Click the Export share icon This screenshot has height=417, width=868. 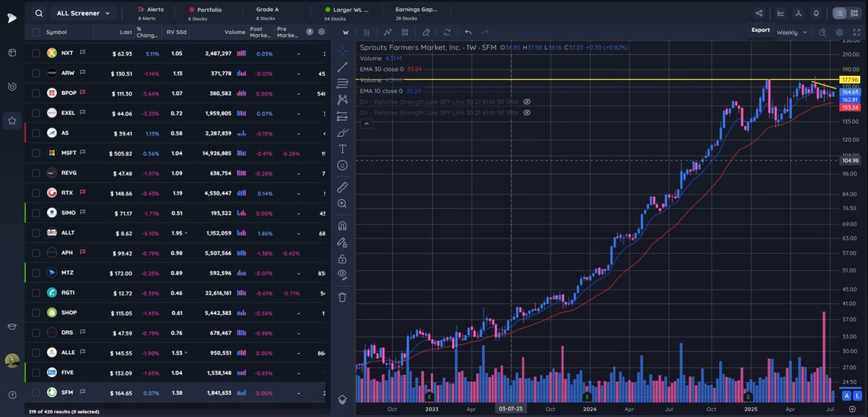[759, 13]
